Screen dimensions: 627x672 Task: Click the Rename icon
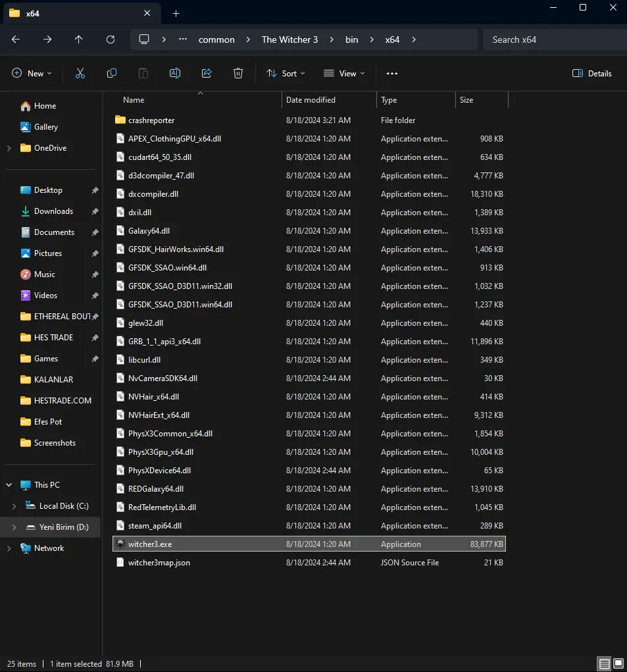coord(175,73)
